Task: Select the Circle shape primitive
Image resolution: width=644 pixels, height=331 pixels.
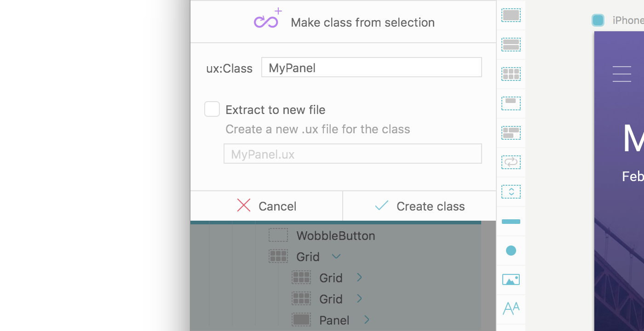Action: pyautogui.click(x=511, y=251)
